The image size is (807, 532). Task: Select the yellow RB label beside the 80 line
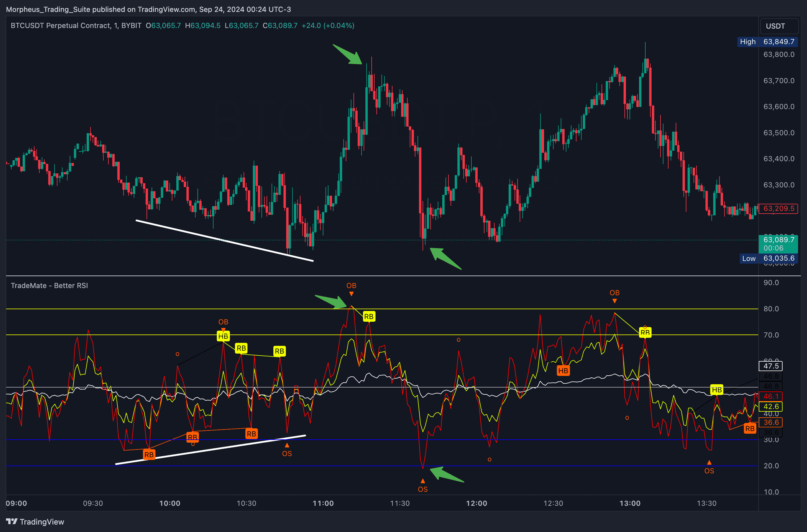[369, 317]
